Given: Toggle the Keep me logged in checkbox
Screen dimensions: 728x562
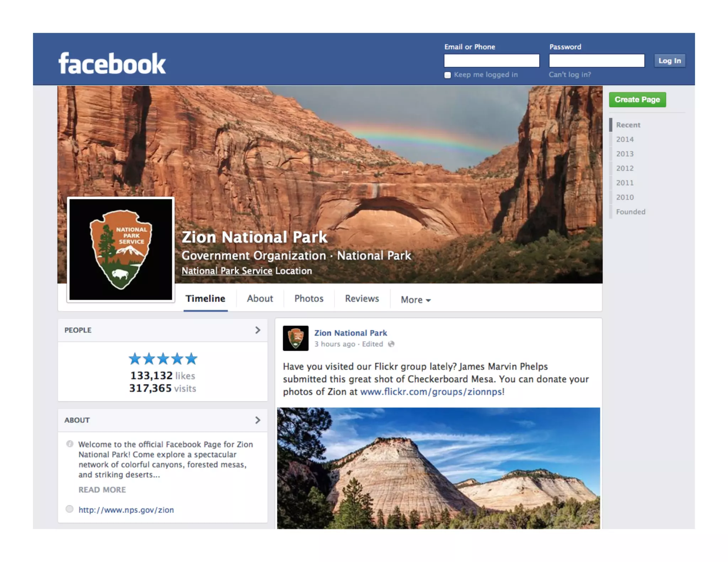Looking at the screenshot, I should (448, 75).
